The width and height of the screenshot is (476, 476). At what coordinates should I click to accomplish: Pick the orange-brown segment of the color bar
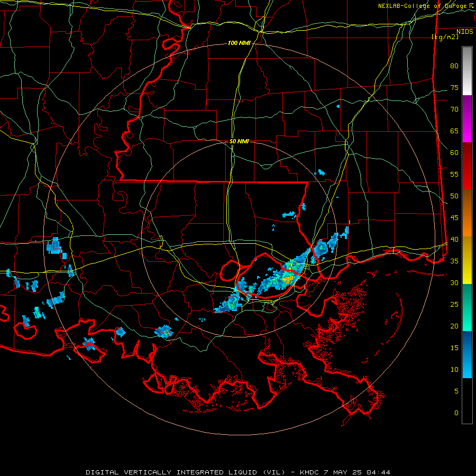[467, 213]
